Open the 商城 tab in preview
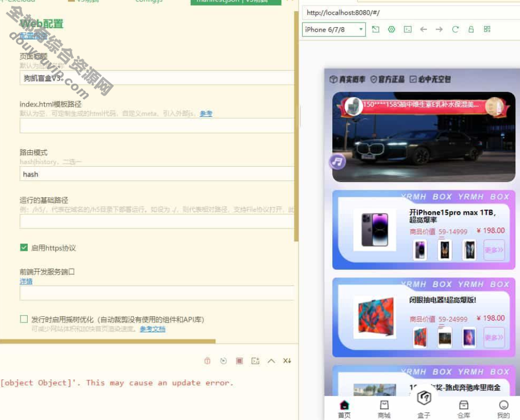The height and width of the screenshot is (420, 520). 385,409
